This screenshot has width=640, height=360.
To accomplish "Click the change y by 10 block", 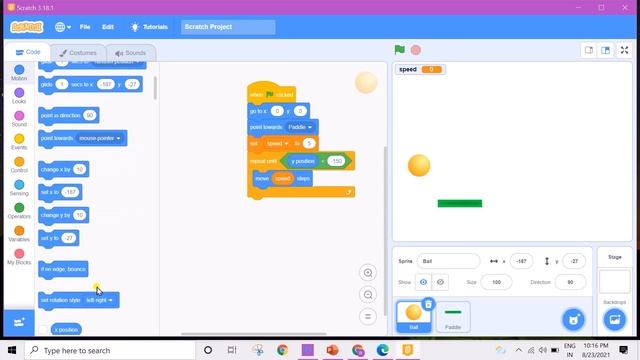I will 63,215.
